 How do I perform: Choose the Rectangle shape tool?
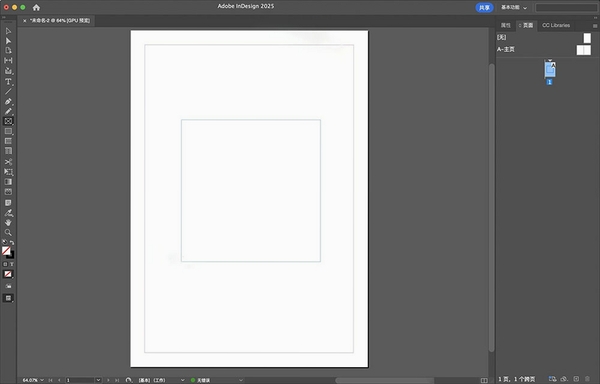point(8,131)
